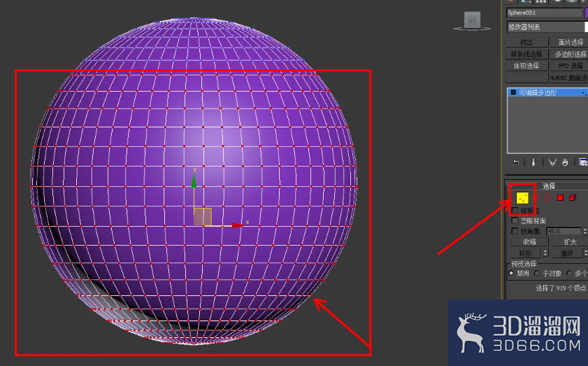Screen dimensions: 588x366
Task: Click the 挤出 modifier button
Action: [526, 42]
